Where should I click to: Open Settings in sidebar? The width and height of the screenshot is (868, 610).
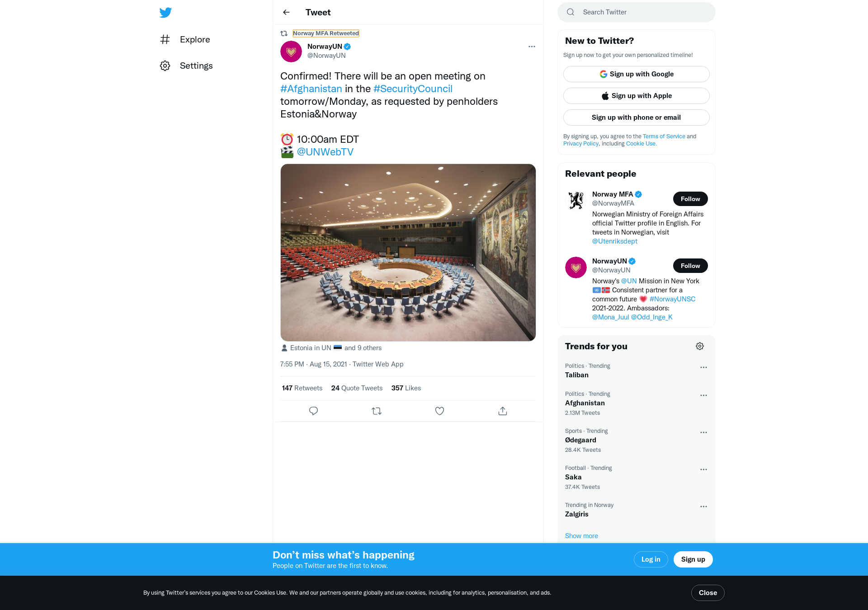[x=186, y=66]
